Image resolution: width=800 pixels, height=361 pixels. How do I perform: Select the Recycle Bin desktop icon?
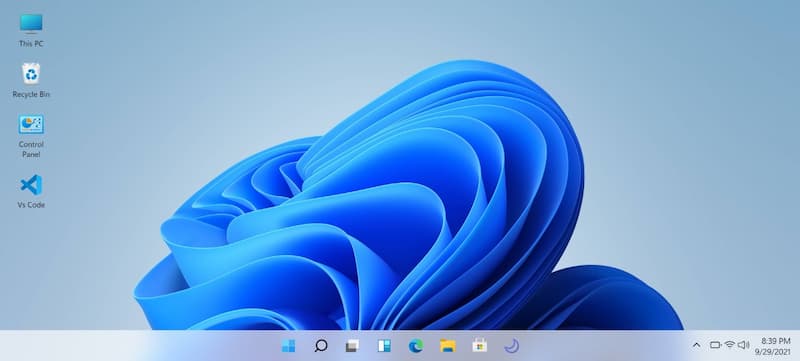[31, 81]
